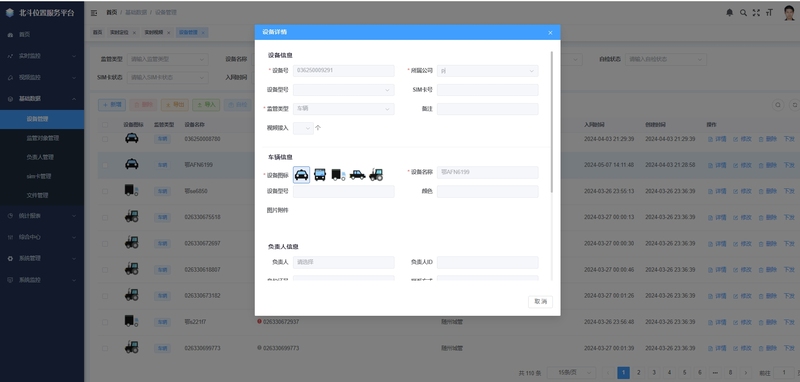Viewport: 800px width, 382px height.
Task: Select the delivery truck device icon
Action: click(338, 175)
